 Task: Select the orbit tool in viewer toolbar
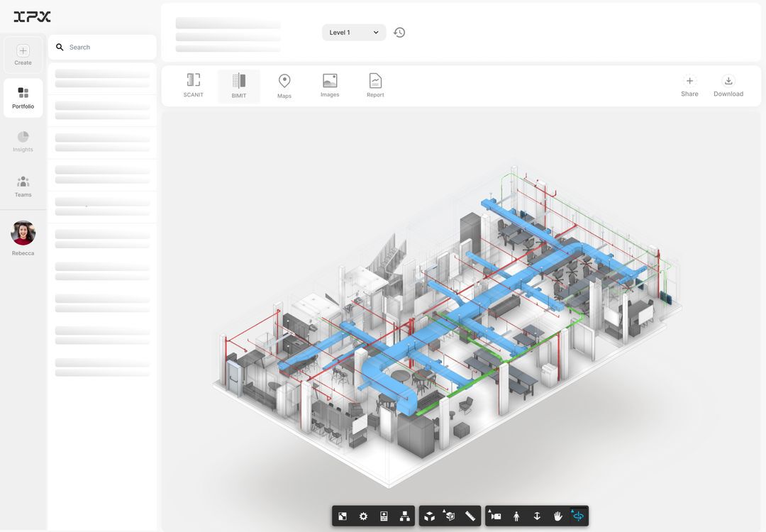[578, 516]
